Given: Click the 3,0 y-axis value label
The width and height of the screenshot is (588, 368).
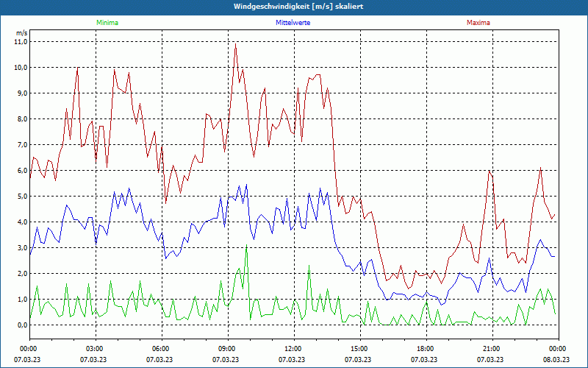Looking at the screenshot, I should click(x=21, y=248).
